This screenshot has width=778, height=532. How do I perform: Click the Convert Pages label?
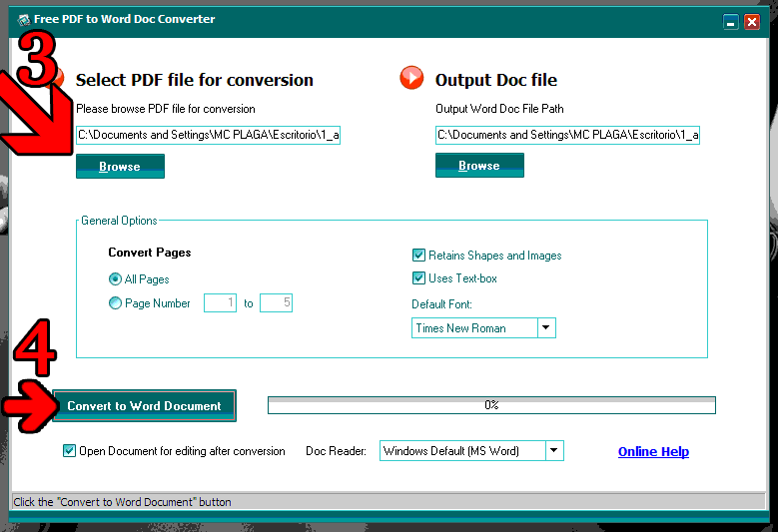(150, 253)
